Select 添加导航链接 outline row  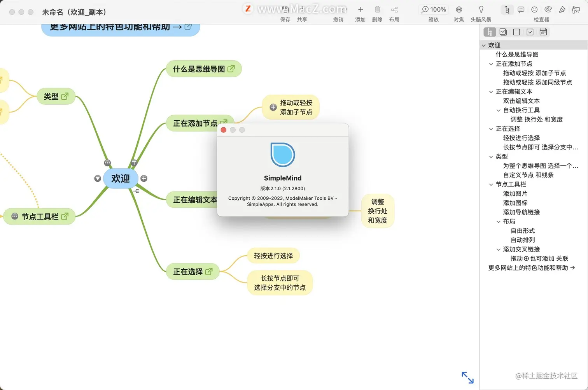[x=534, y=213]
